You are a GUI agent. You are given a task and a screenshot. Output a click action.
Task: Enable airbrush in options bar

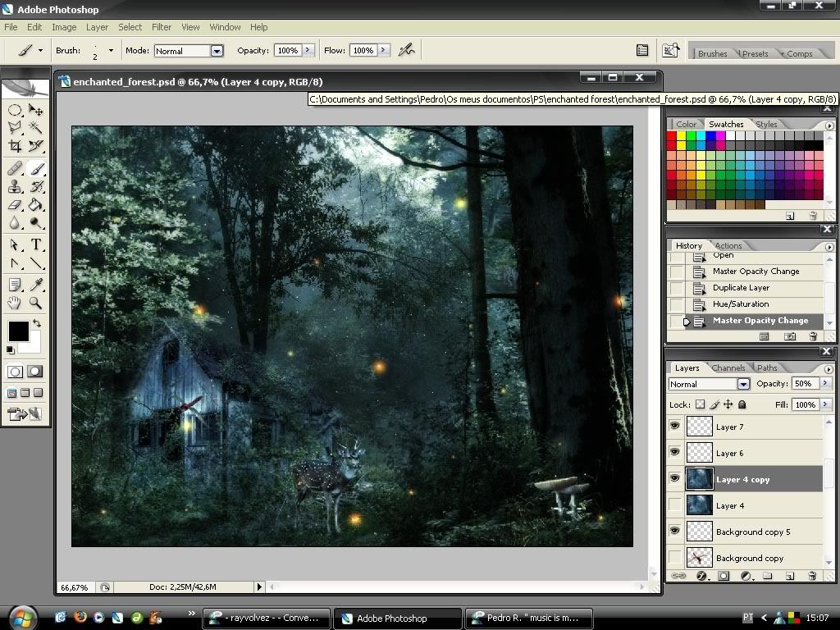coord(407,50)
